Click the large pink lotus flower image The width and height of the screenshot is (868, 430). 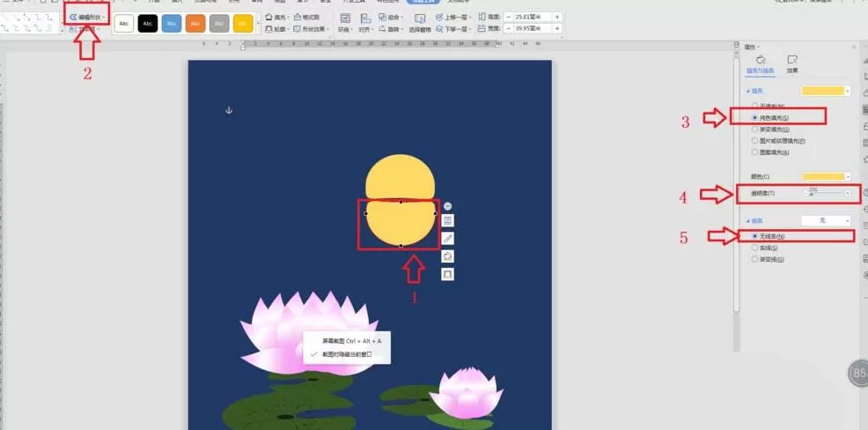[x=309, y=332]
